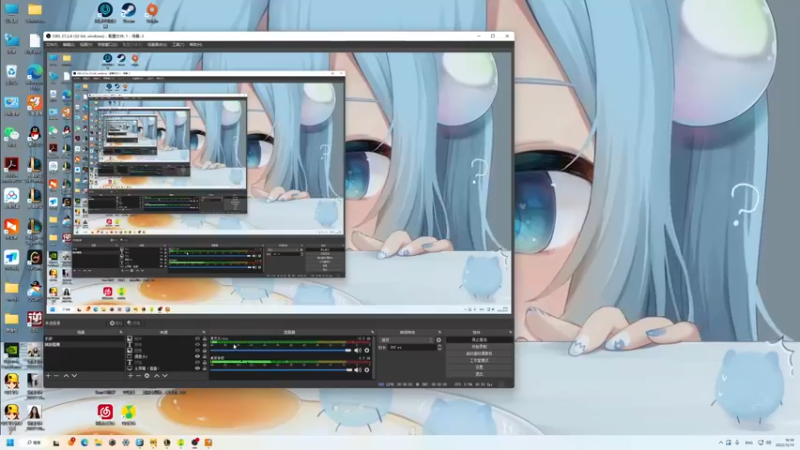Move the selected scene up in Scenes panel

click(66, 376)
